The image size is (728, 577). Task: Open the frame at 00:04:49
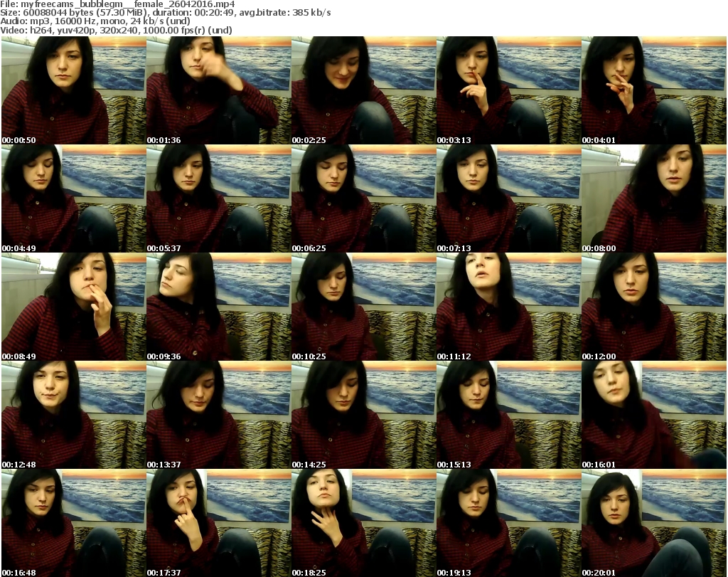[x=74, y=198]
